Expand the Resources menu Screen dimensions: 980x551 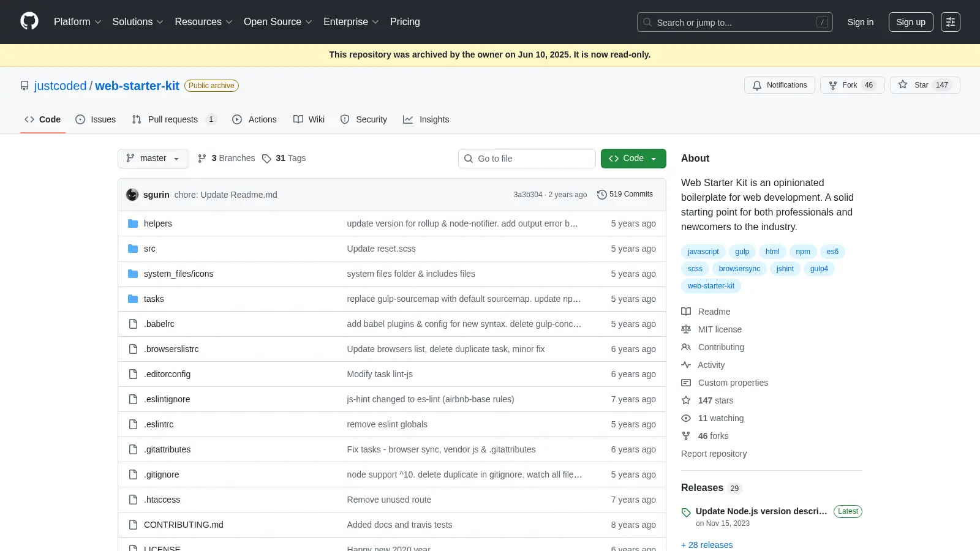point(203,21)
